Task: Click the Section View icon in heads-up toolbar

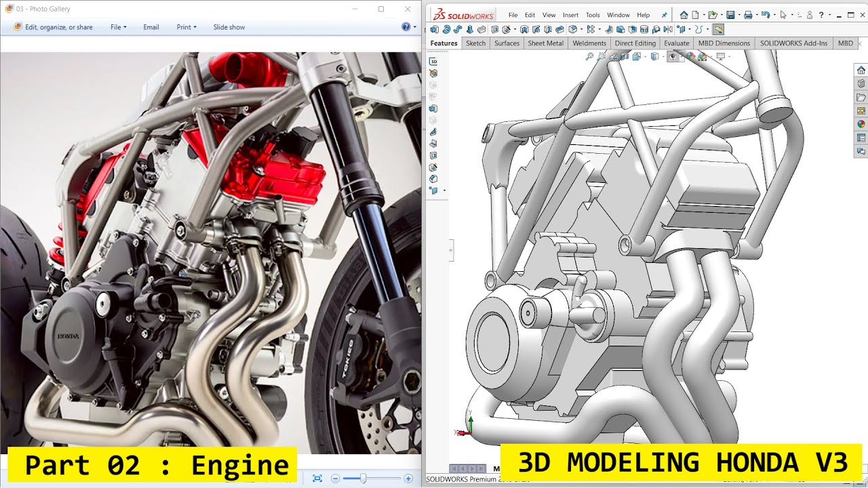Action: coord(626,57)
